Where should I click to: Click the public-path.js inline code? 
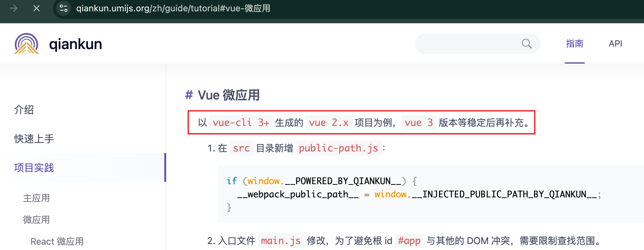338,148
